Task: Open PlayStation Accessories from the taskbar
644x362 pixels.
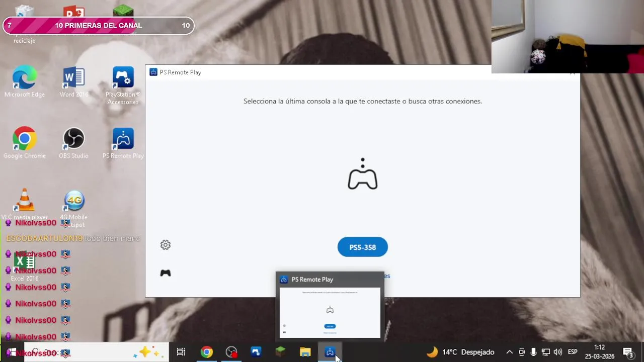Action: (x=256, y=352)
